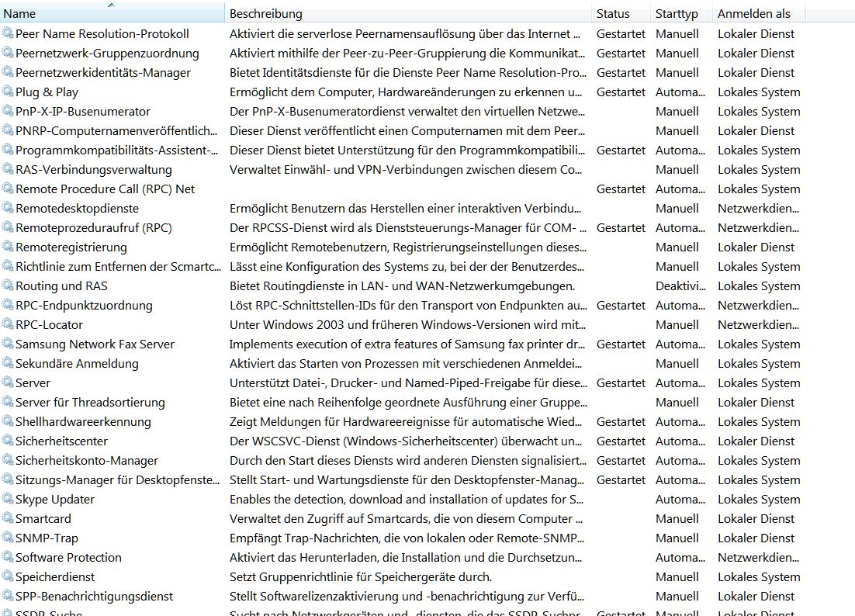Select the SNMP-Trap service name
855x616 pixels.
[x=47, y=538]
